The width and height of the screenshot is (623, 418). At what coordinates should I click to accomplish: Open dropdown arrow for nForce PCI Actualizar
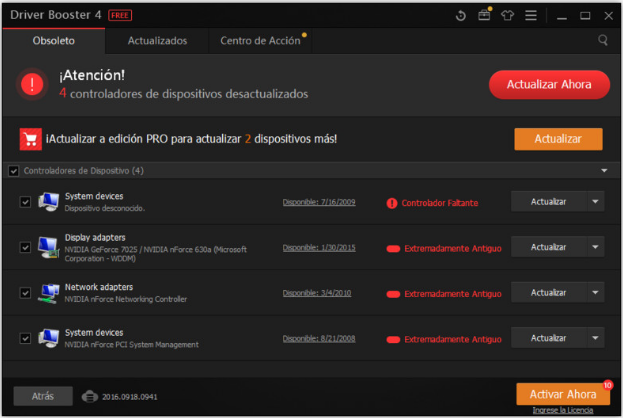click(595, 338)
